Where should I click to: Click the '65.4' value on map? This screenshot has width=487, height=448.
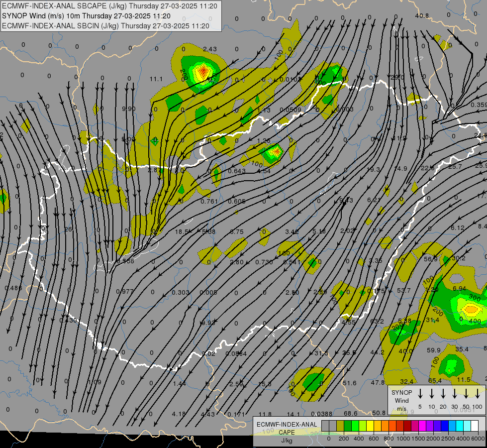tap(435, 380)
